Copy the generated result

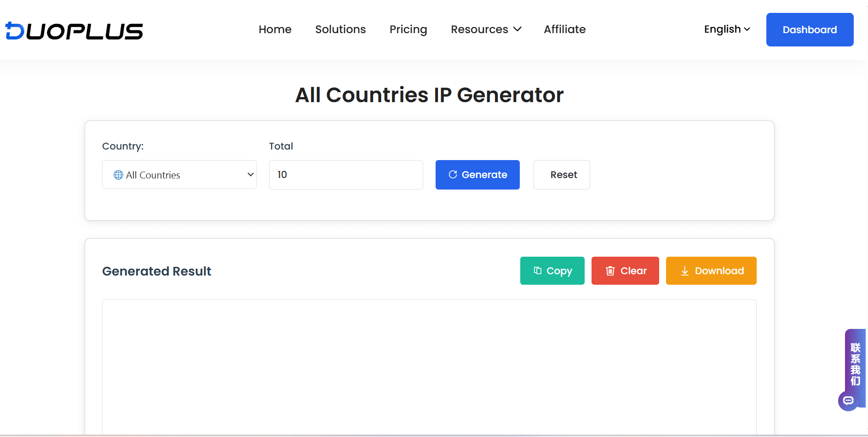pyautogui.click(x=552, y=271)
